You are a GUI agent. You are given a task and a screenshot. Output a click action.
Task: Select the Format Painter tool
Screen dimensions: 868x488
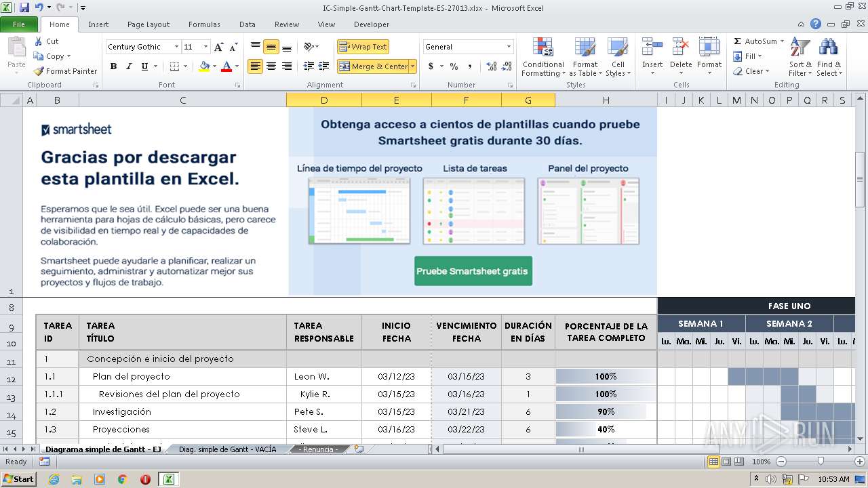point(65,71)
